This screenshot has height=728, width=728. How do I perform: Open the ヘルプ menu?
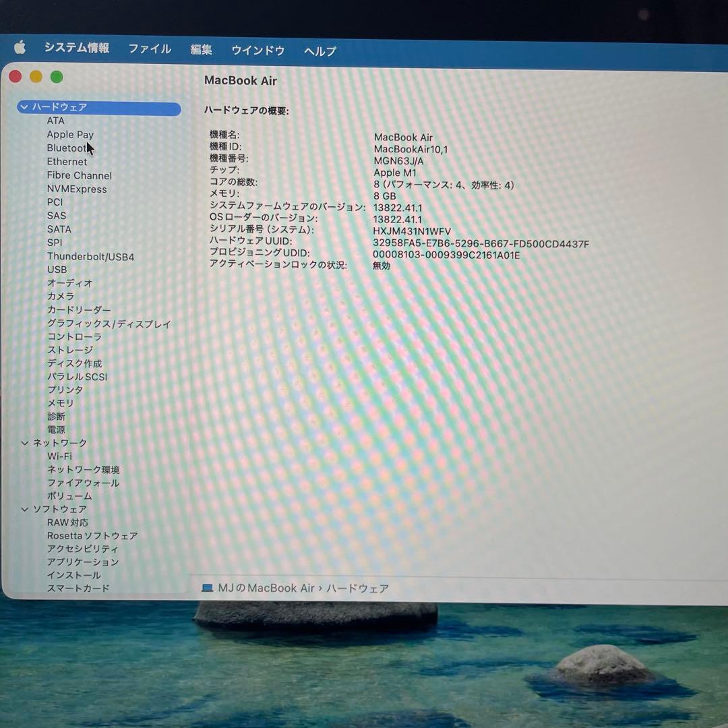tap(318, 51)
